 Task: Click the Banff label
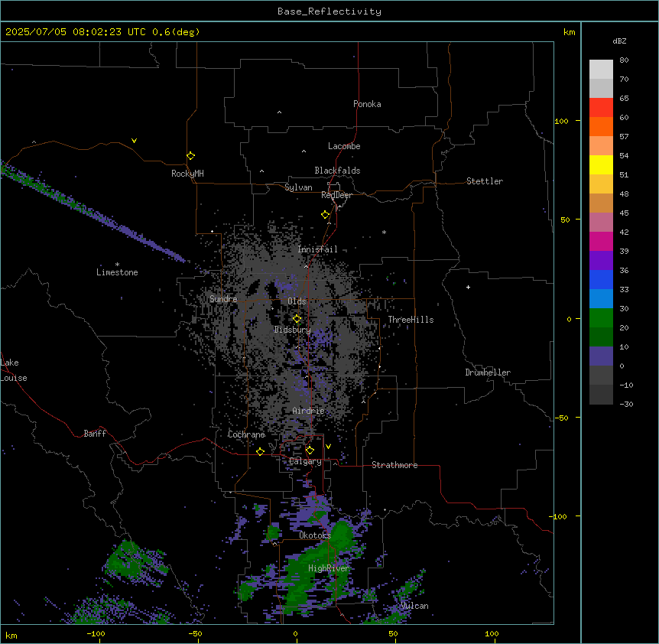95,434
